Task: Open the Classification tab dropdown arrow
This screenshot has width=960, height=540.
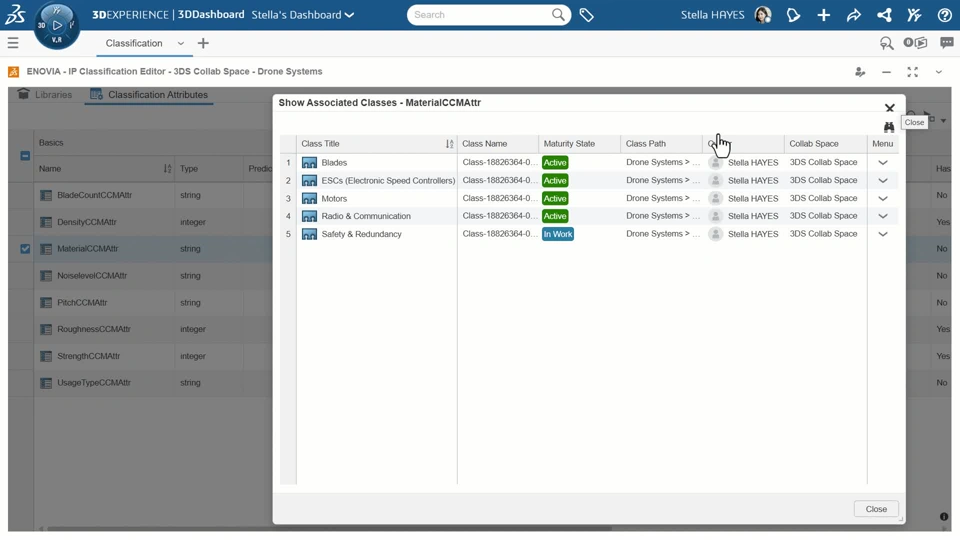Action: click(181, 43)
